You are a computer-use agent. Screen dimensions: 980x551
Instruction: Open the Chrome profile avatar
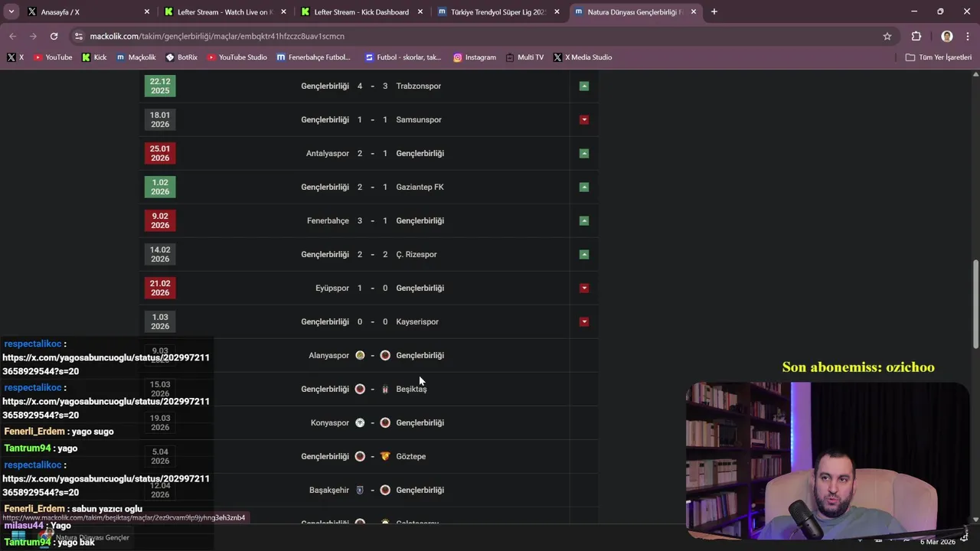[947, 36]
